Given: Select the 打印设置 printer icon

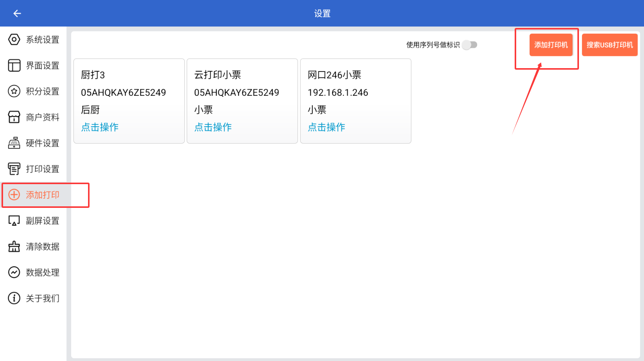Looking at the screenshot, I should tap(14, 169).
